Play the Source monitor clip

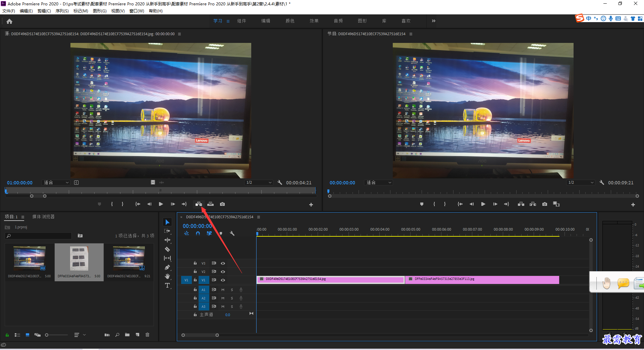pos(161,204)
